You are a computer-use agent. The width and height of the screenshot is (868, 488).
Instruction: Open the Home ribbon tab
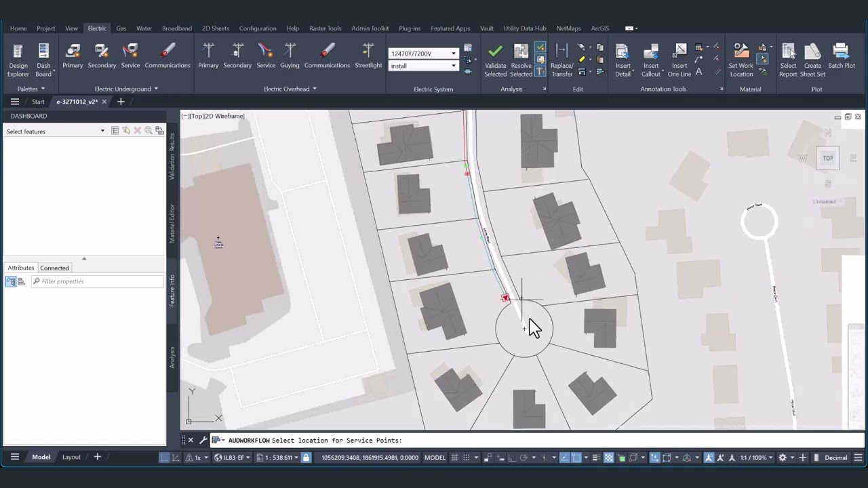click(x=18, y=28)
